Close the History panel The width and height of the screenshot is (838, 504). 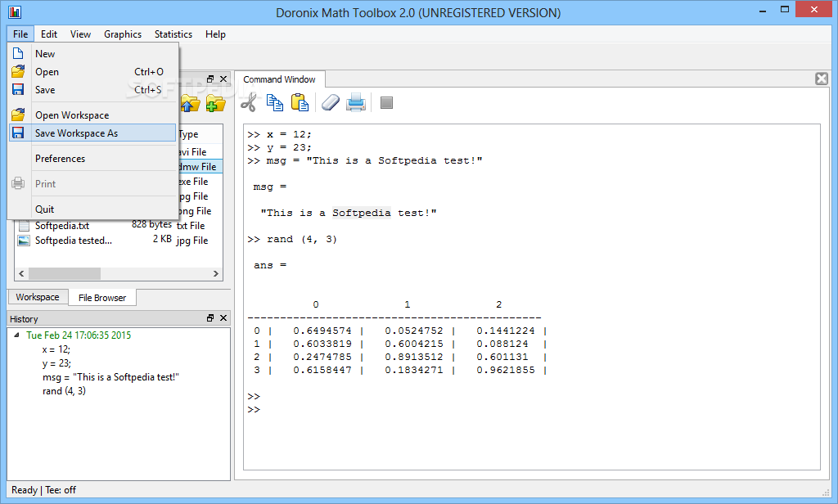click(x=223, y=317)
